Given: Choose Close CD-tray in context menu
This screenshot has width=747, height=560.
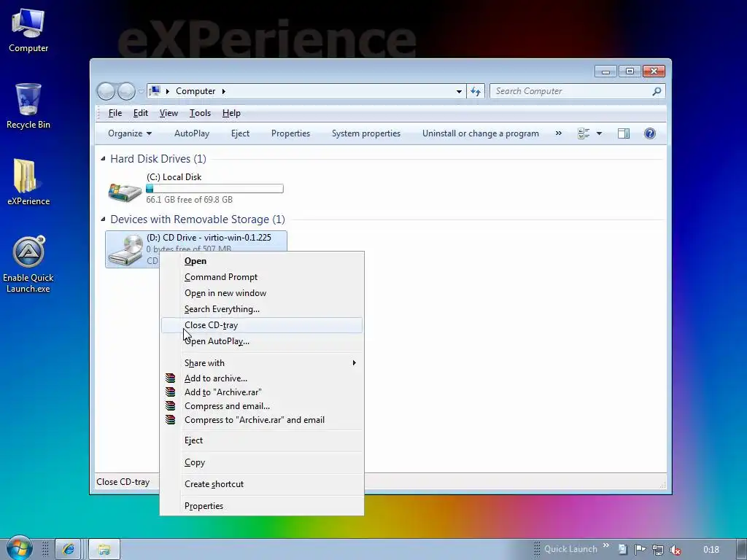Looking at the screenshot, I should [x=262, y=325].
